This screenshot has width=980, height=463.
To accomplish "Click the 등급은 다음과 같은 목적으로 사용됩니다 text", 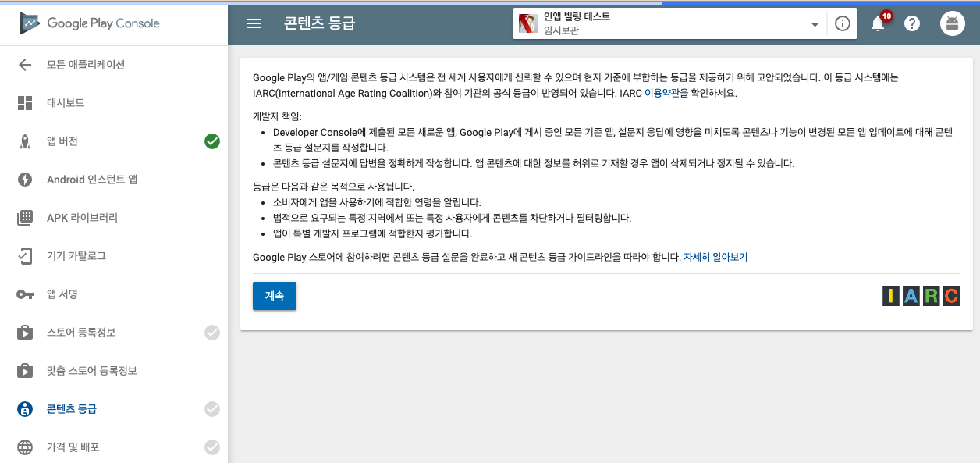I will click(x=333, y=187).
